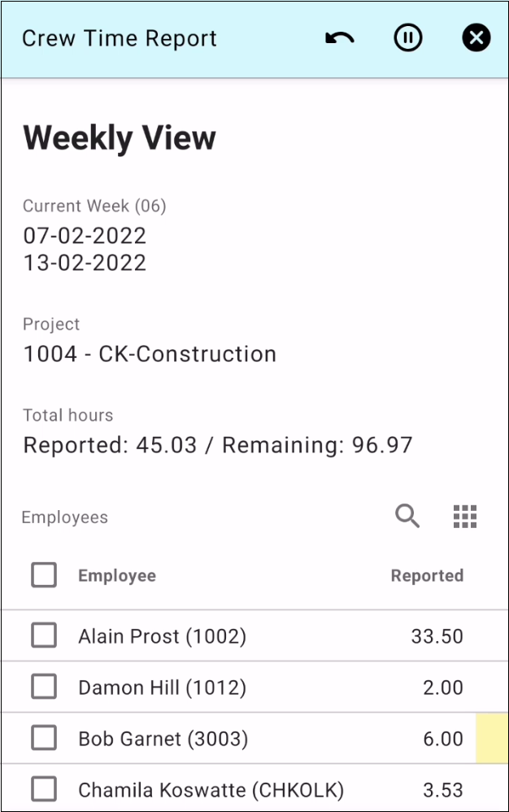This screenshot has width=509, height=812.
Task: Open the employee search magnifier
Action: (x=407, y=516)
